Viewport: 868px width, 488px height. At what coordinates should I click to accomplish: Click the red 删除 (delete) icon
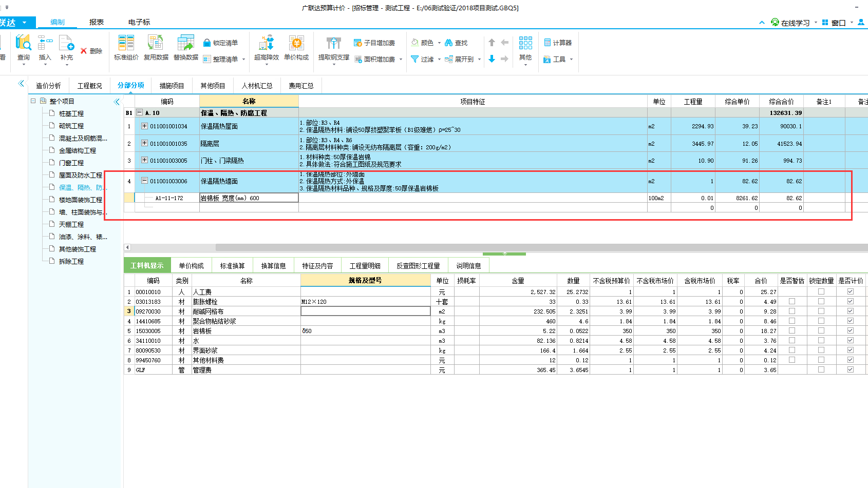click(x=83, y=51)
